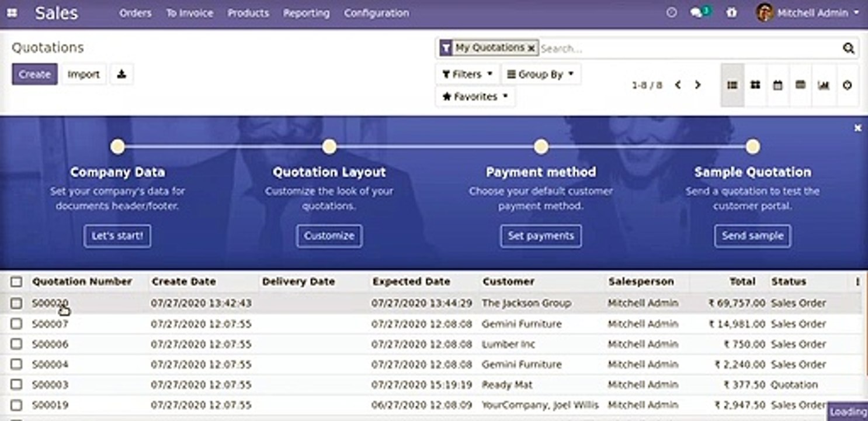Select checkbox for quotation S00007
Screen dimensions: 868x421
click(16, 324)
